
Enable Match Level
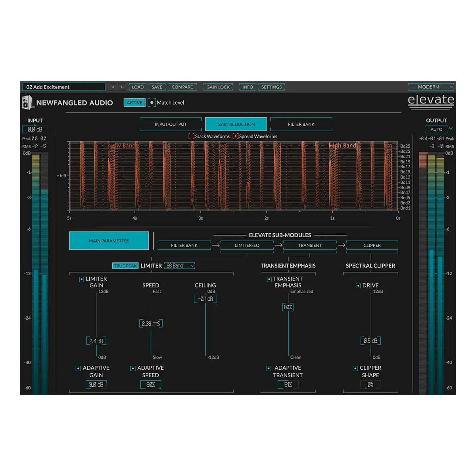pyautogui.click(x=152, y=102)
